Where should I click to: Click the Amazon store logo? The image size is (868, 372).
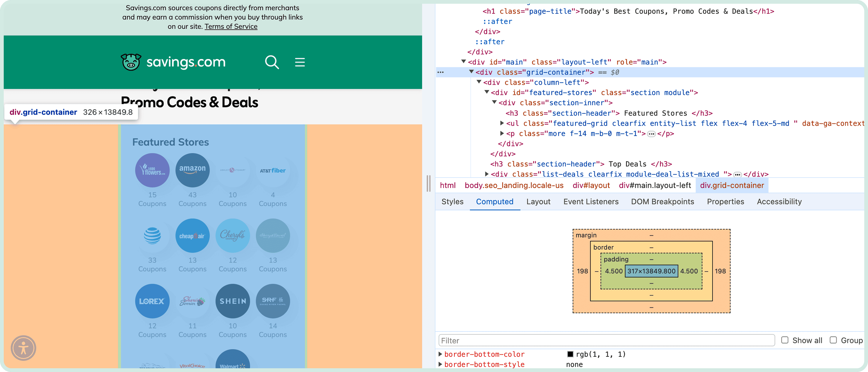click(192, 170)
